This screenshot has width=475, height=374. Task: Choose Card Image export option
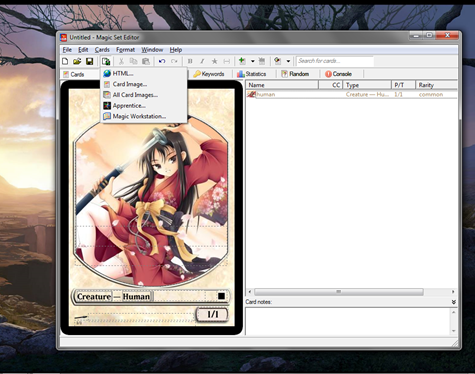tap(144, 84)
